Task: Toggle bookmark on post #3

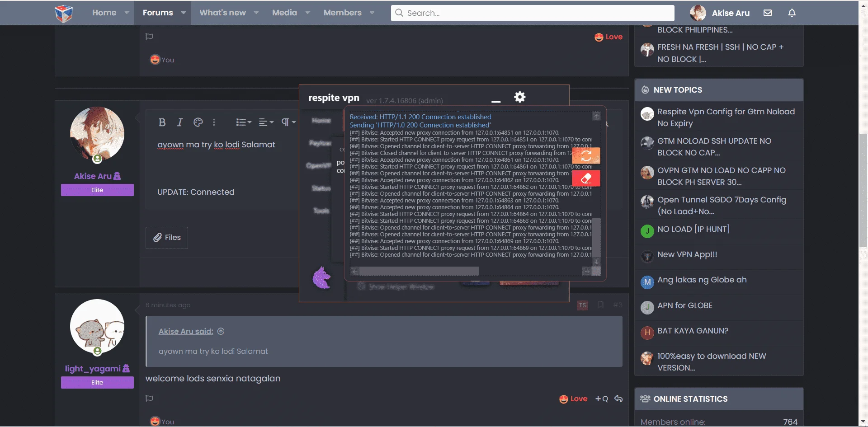Action: click(600, 305)
